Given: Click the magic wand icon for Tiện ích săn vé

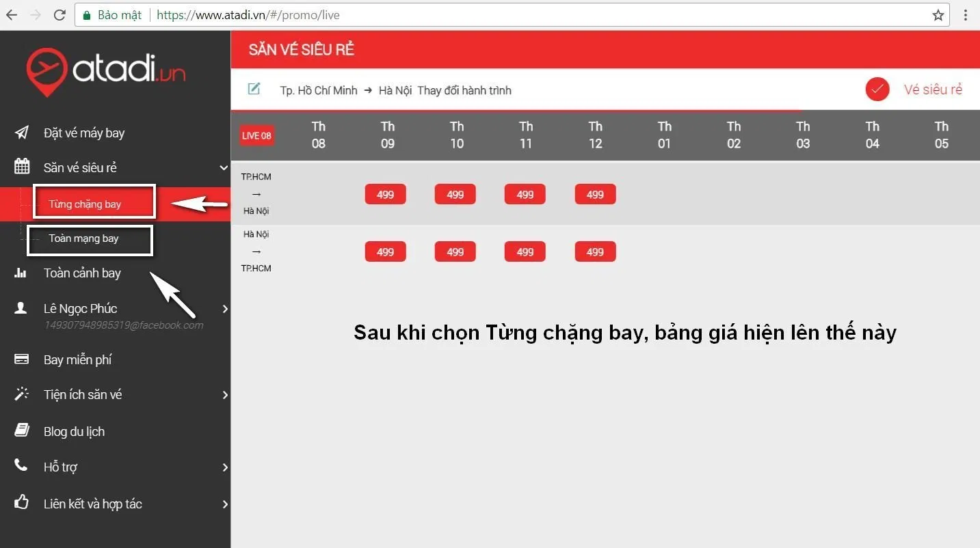Looking at the screenshot, I should pos(22,394).
